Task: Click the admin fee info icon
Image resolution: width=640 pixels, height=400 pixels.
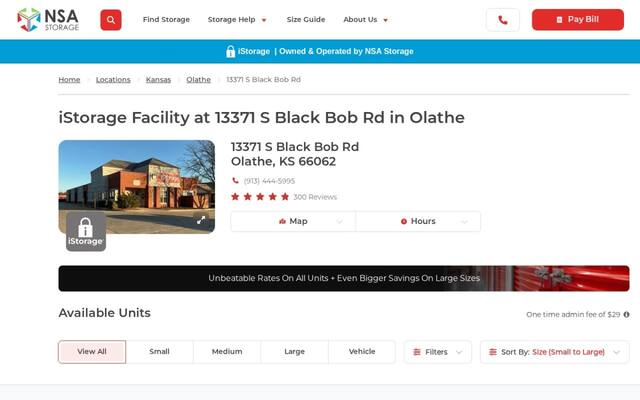Action: [626, 314]
